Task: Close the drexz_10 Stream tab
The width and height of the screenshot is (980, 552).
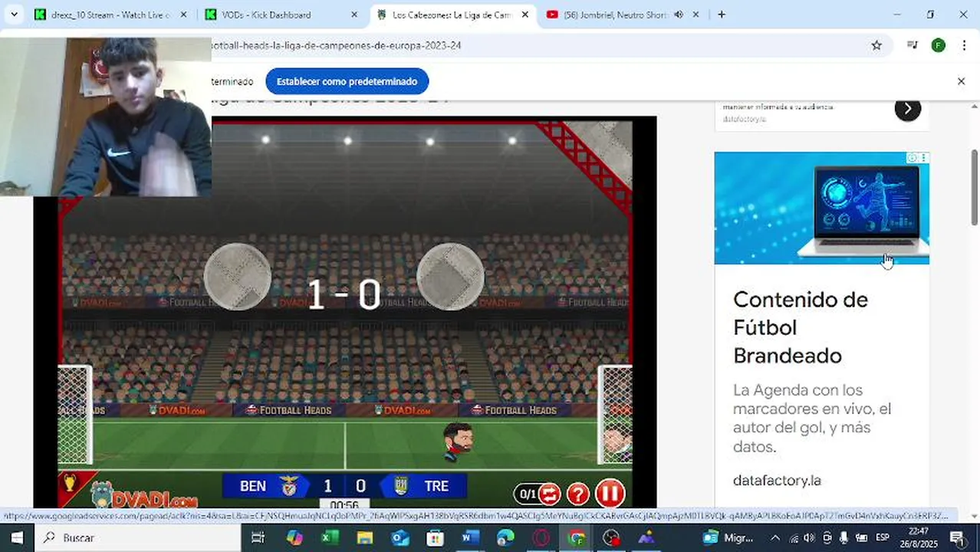Action: pyautogui.click(x=183, y=15)
